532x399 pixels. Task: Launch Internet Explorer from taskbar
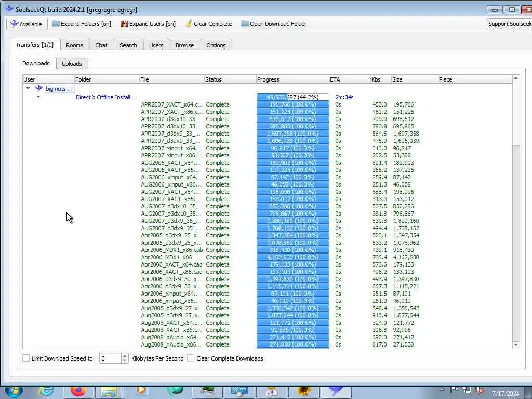[x=46, y=391]
